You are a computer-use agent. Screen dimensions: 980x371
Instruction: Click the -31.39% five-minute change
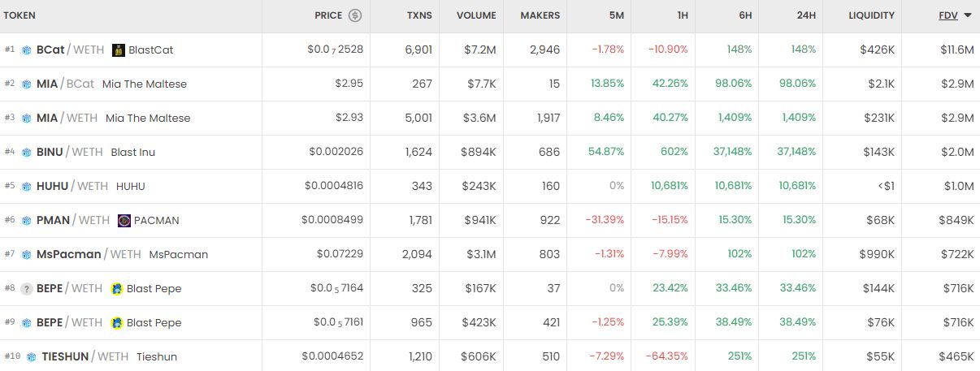pyautogui.click(x=605, y=220)
